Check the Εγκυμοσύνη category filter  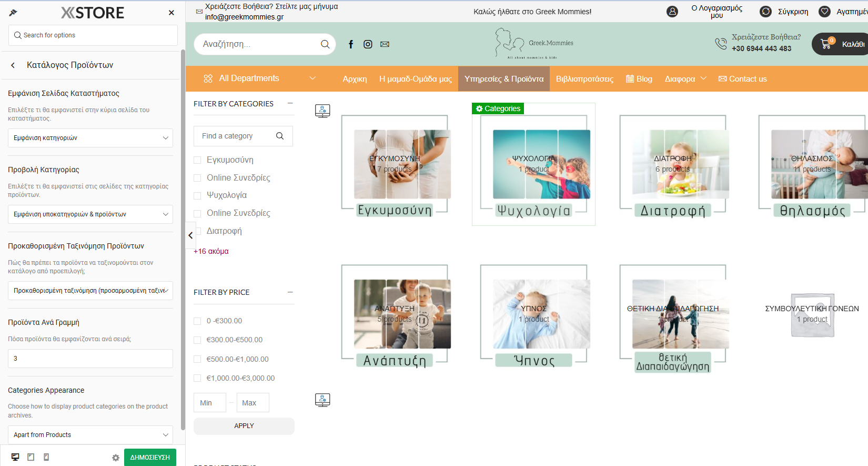(x=198, y=160)
